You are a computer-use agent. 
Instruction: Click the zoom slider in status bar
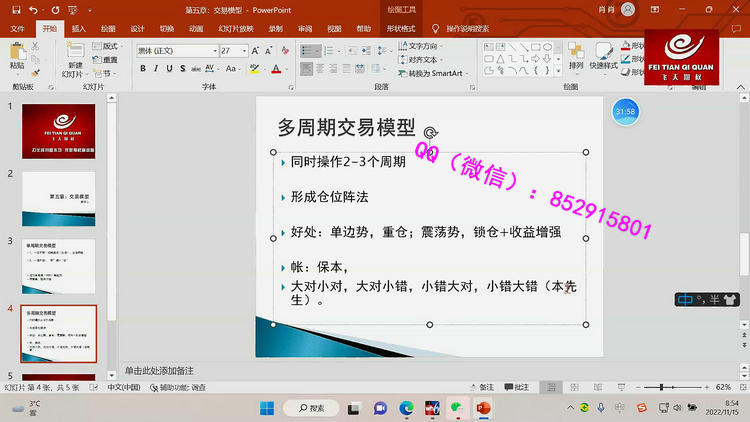click(x=663, y=387)
